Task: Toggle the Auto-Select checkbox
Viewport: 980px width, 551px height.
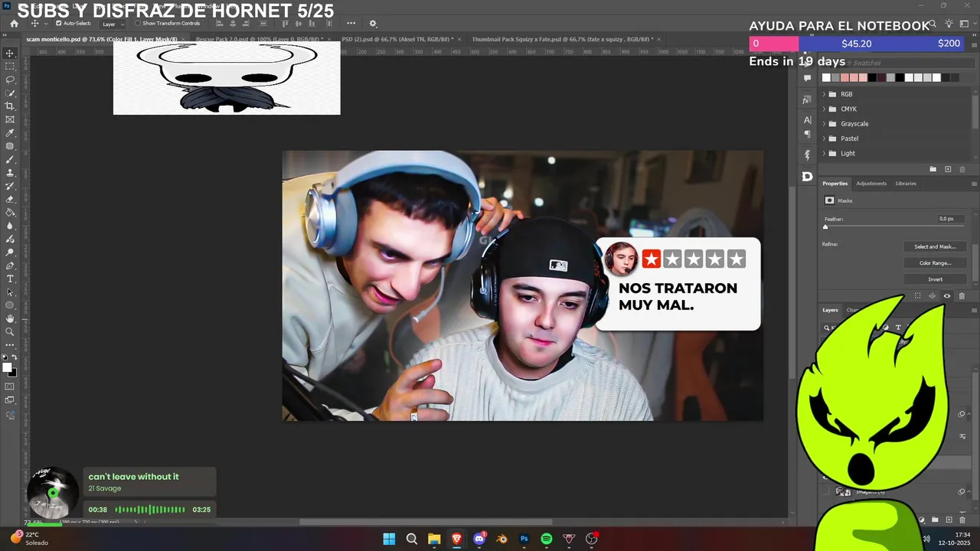Action: (59, 24)
